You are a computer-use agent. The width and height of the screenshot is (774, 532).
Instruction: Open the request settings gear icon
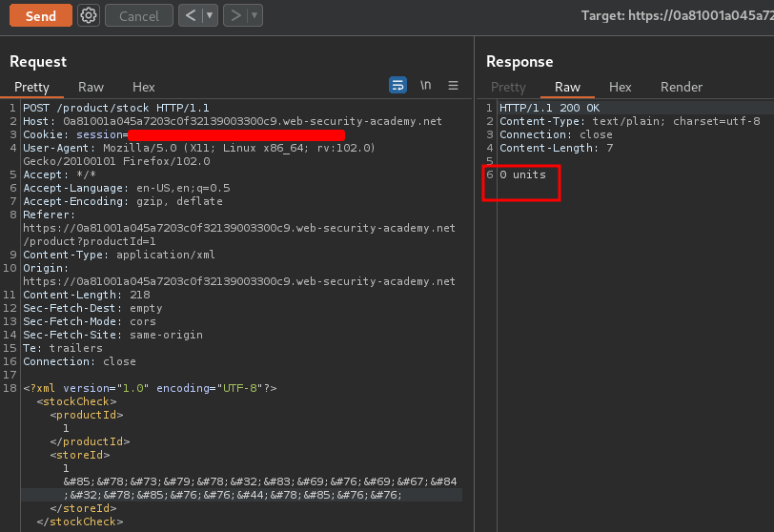89,16
